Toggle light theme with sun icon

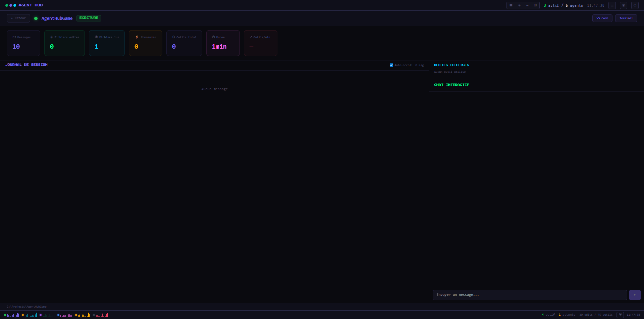click(624, 5)
